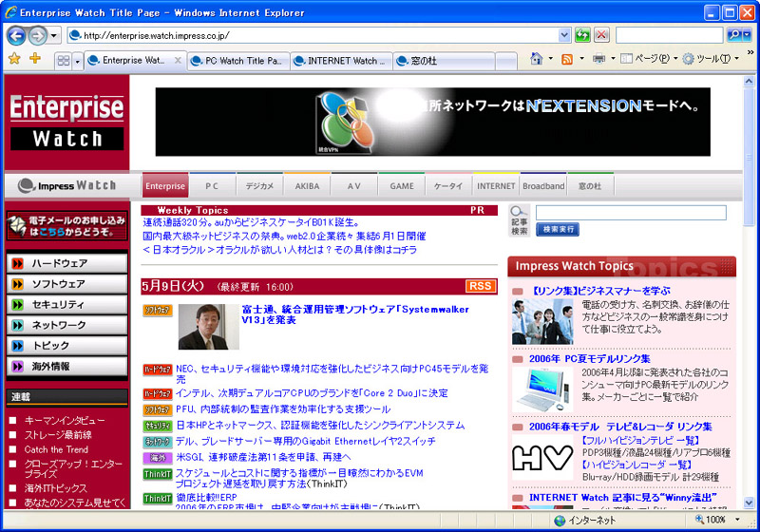The image size is (760, 532).
Task: Click the red Stop loading icon
Action: 601,35
